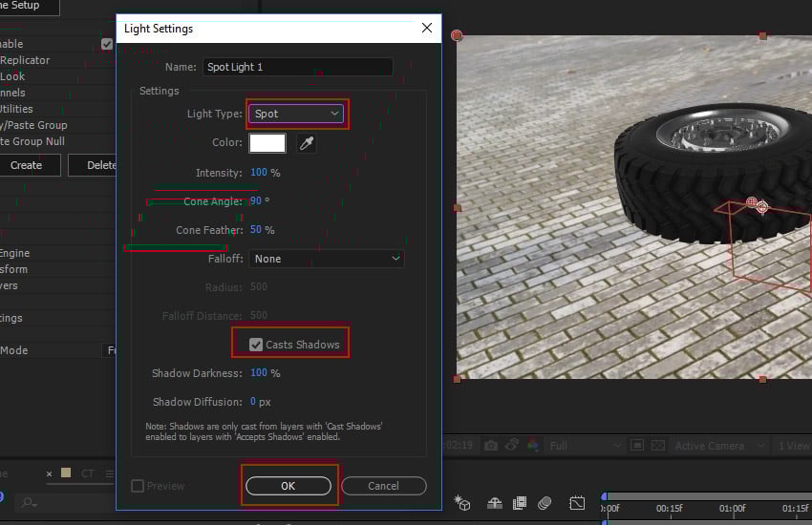This screenshot has height=525, width=812.
Task: Close the CT timeline tab with its x
Action: point(49,473)
